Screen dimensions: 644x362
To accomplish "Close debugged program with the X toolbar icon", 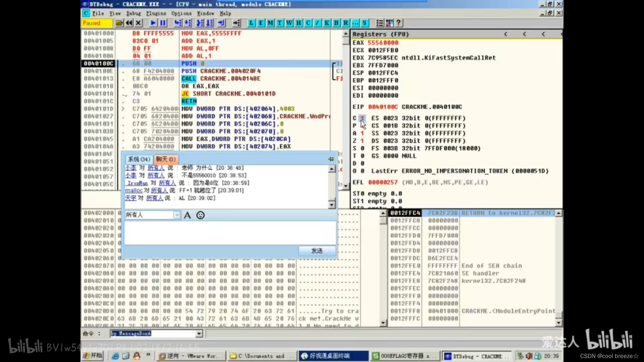I will click(138, 23).
